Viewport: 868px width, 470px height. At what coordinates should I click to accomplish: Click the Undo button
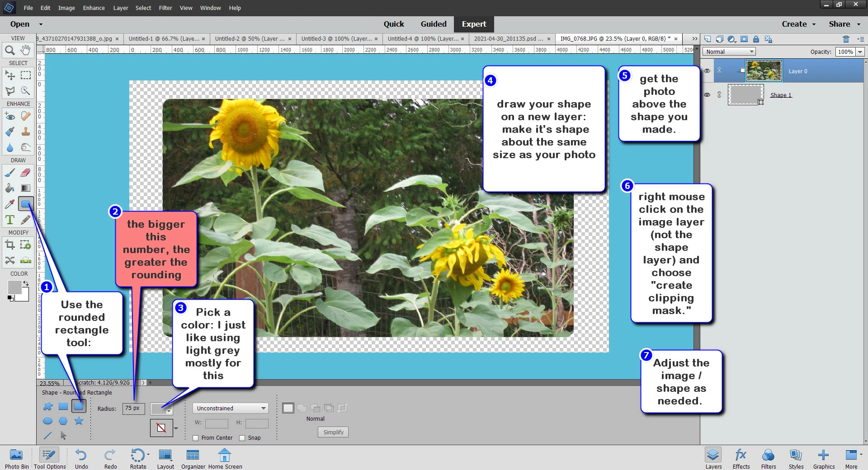point(81,458)
